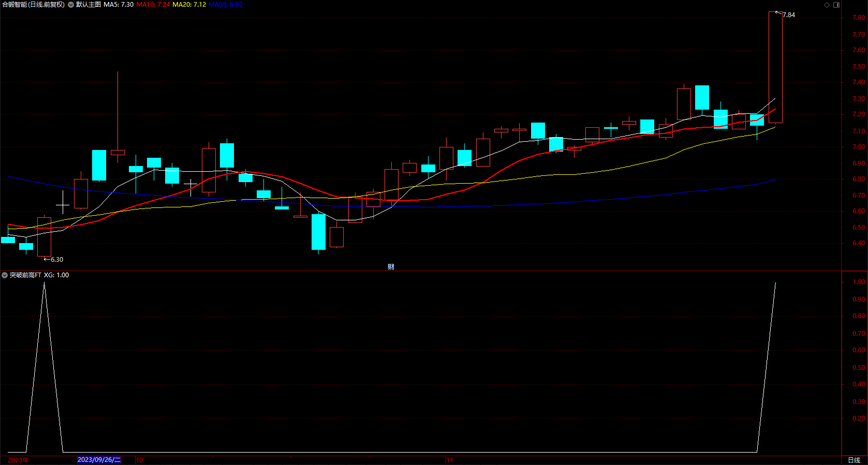Click the month 11 marker on time axis
Screen dimensions: 868x465
pos(449,460)
